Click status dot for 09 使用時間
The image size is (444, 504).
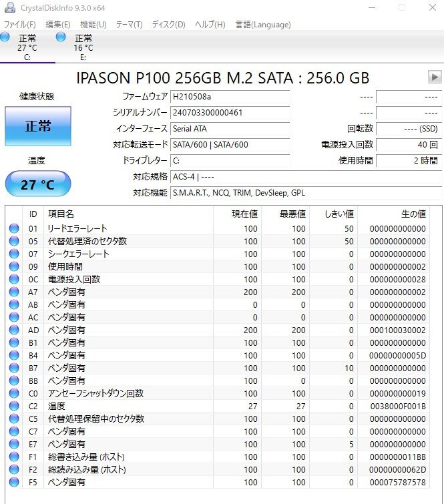pos(14,266)
